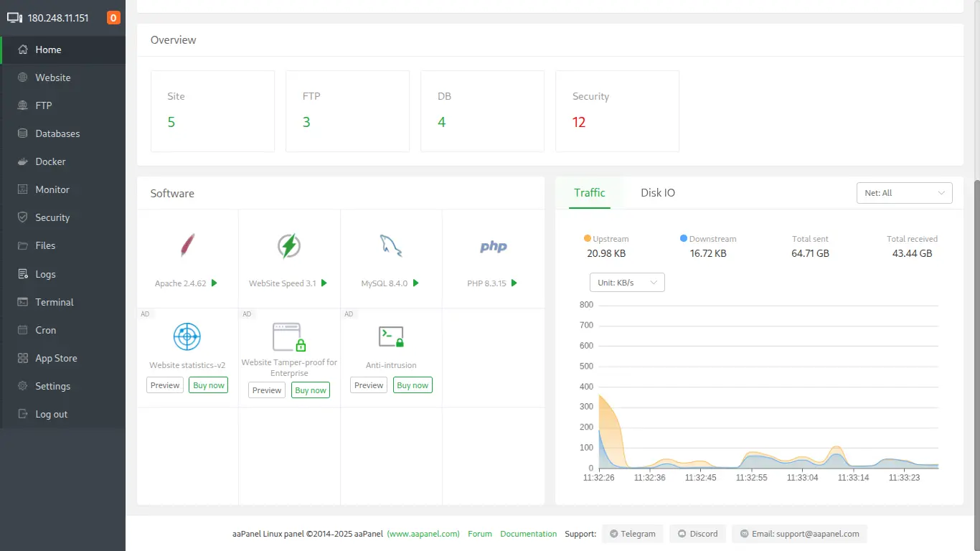The width and height of the screenshot is (980, 551).
Task: Click the WebSite Speed lightning icon
Action: [x=288, y=246]
